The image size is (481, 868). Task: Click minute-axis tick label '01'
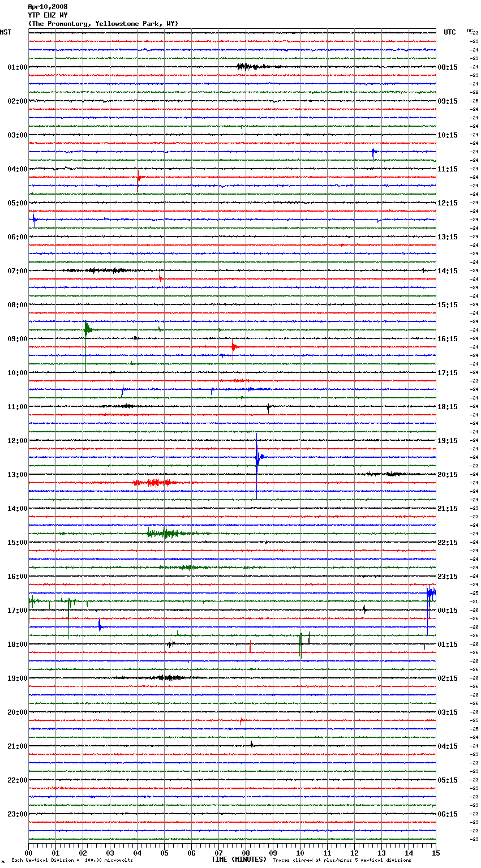(55, 853)
